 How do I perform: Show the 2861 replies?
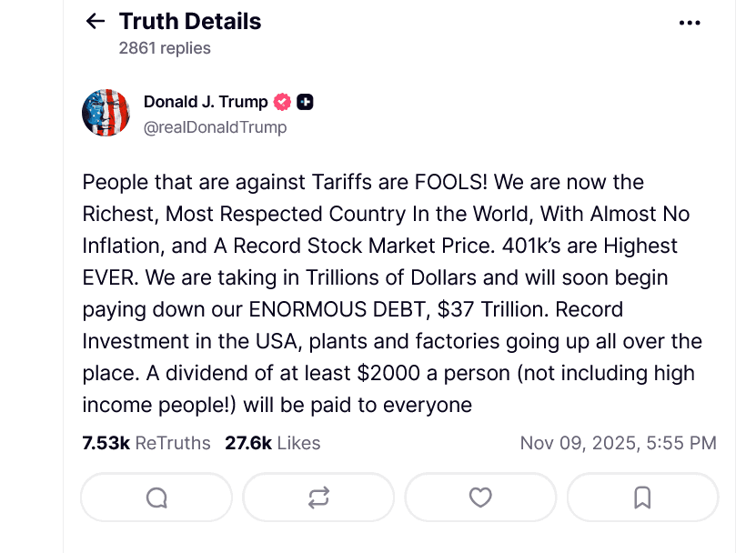click(164, 47)
